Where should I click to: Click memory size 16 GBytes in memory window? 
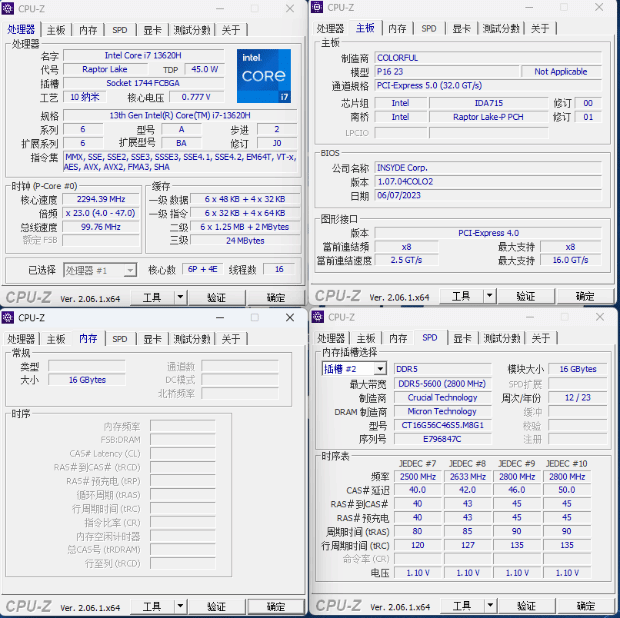[87, 380]
